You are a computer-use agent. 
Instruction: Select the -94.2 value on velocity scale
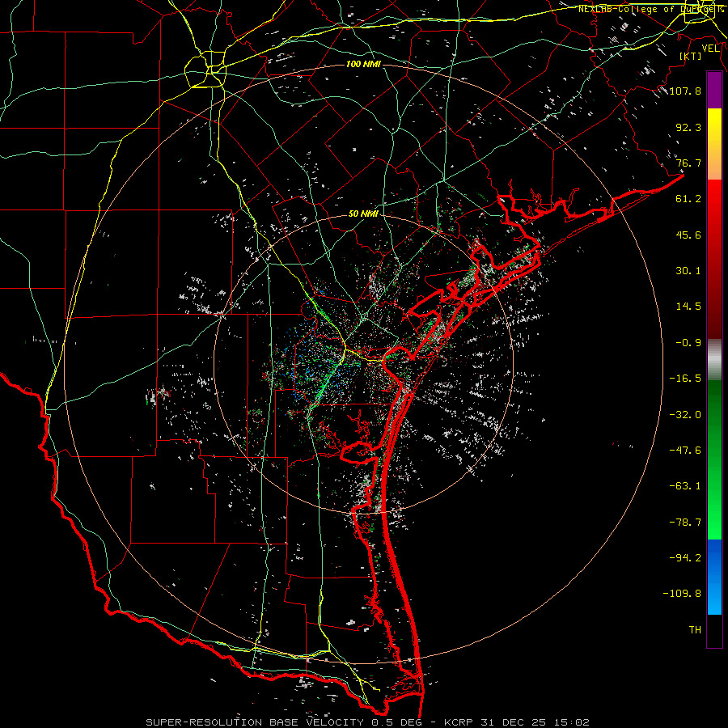coord(685,558)
